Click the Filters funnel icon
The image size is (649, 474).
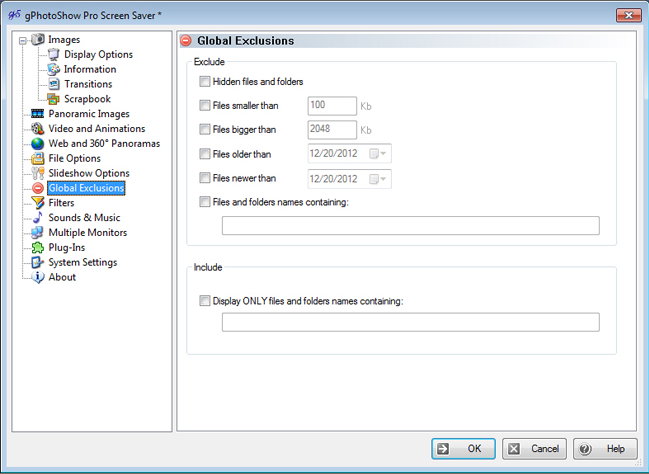click(x=38, y=203)
